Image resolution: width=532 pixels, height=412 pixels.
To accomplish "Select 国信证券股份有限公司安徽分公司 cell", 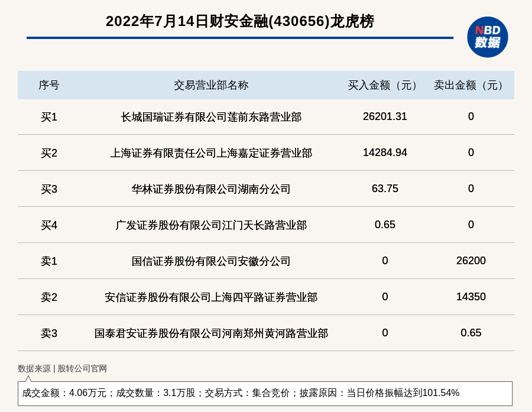I will click(x=211, y=261).
